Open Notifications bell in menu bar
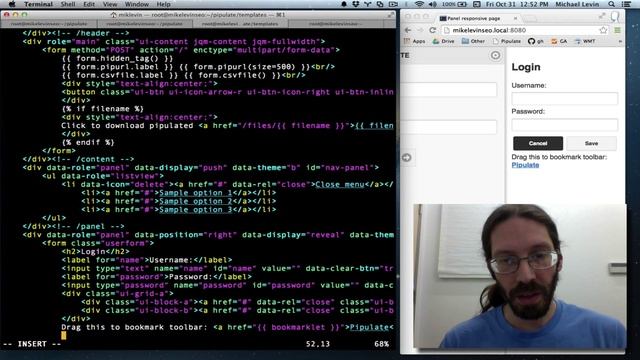This screenshot has width=640, height=360. tap(344, 4)
